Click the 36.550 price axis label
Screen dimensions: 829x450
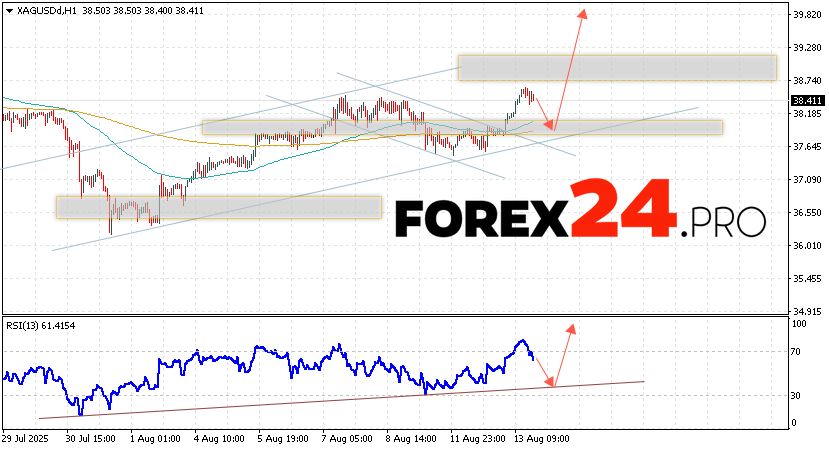click(806, 213)
